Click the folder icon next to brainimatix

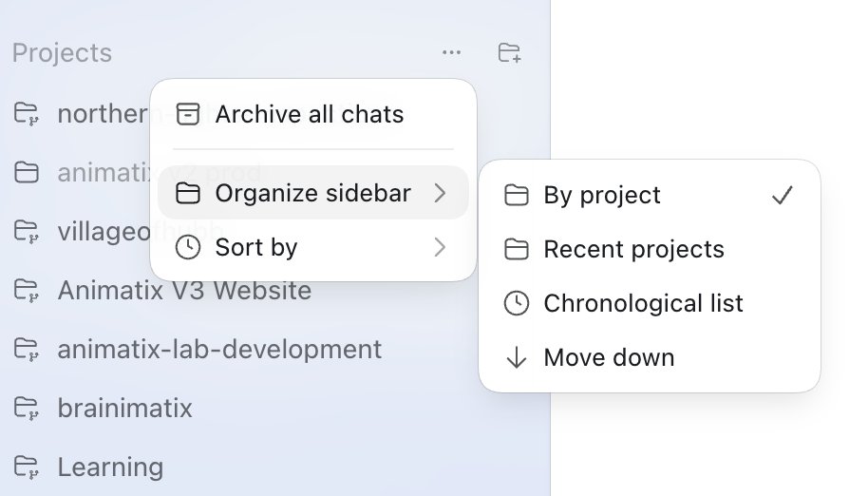26,408
